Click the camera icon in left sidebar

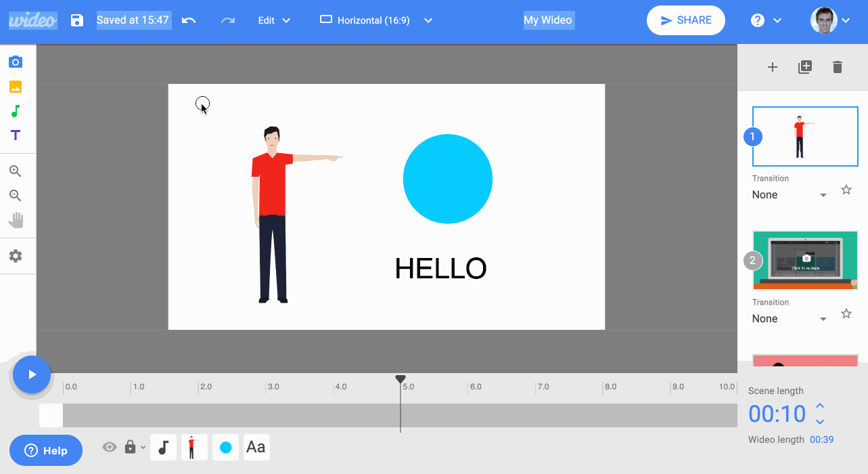tap(16, 62)
